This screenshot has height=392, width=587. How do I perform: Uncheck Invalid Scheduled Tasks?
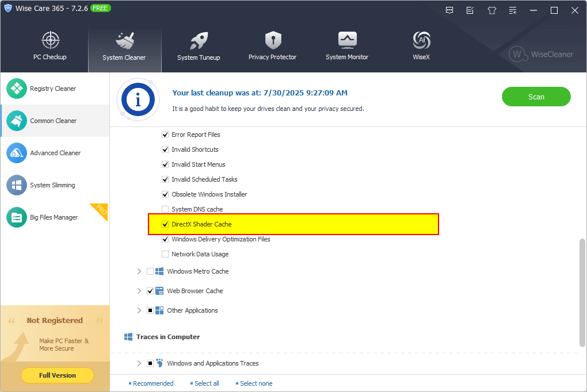[x=165, y=179]
